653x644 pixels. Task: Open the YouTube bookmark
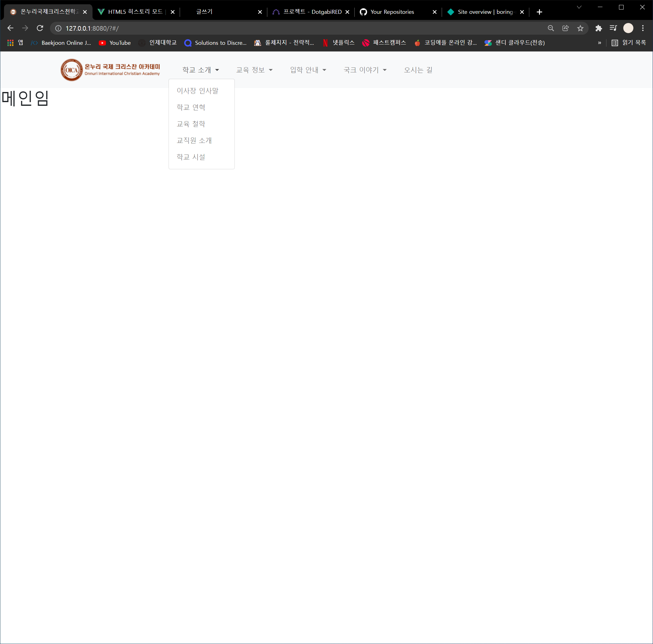click(x=115, y=43)
